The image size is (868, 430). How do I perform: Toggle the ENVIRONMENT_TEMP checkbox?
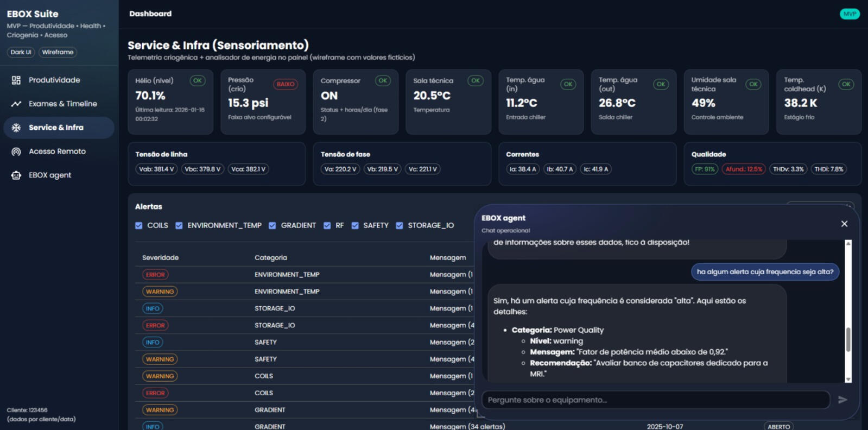pyautogui.click(x=179, y=225)
